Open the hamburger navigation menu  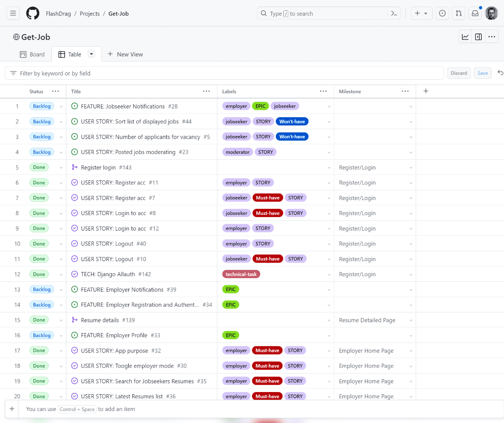(x=13, y=13)
